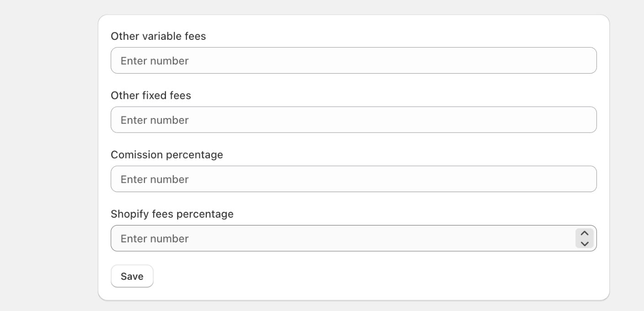Click empty card area beside the Save button
The image size is (644, 311).
click(x=366, y=276)
